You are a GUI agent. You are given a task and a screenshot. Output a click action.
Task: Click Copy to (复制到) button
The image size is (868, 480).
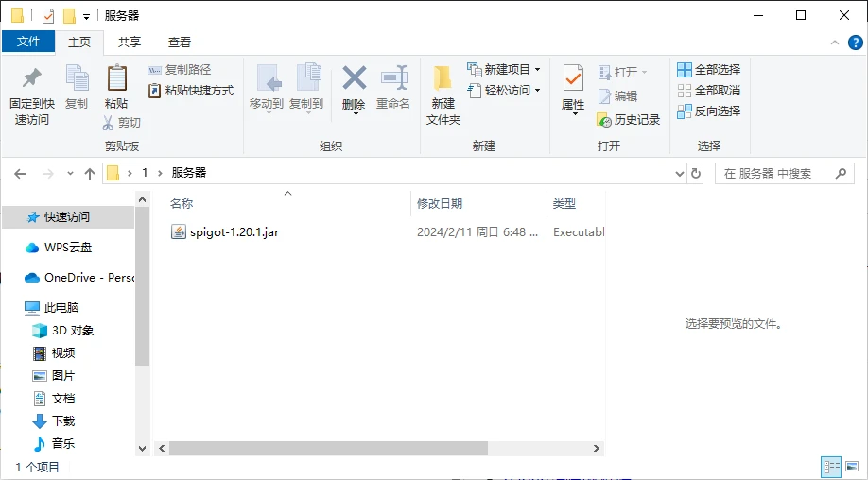click(x=306, y=89)
